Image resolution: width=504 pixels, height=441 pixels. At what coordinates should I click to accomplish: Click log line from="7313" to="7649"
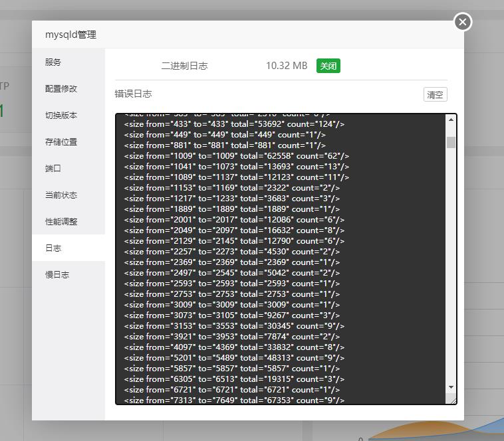pos(234,400)
